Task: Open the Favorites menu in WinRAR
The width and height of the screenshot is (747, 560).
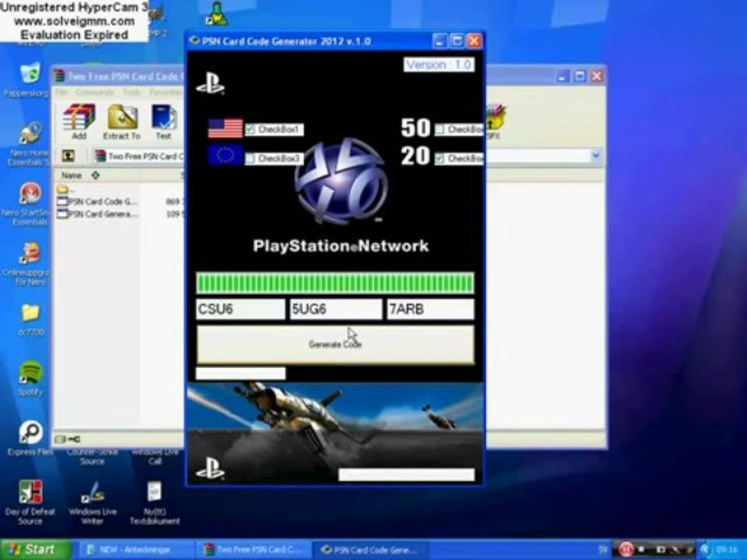Action: 165,92
